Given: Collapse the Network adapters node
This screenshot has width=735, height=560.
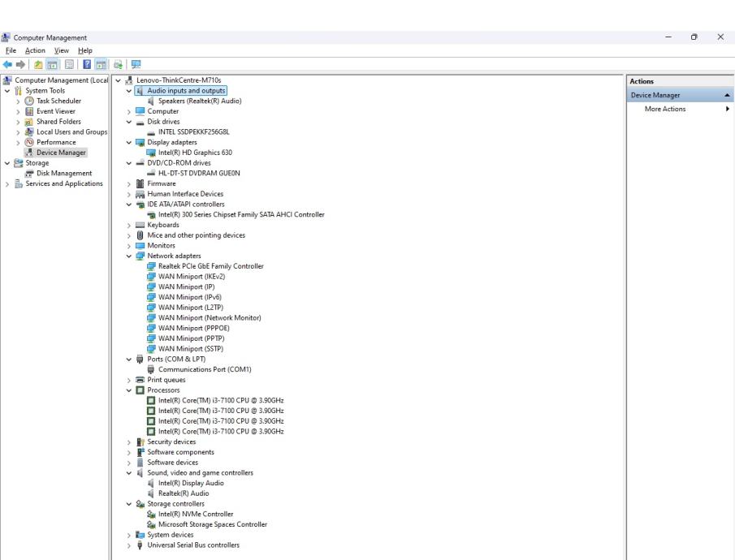Looking at the screenshot, I should [x=129, y=256].
